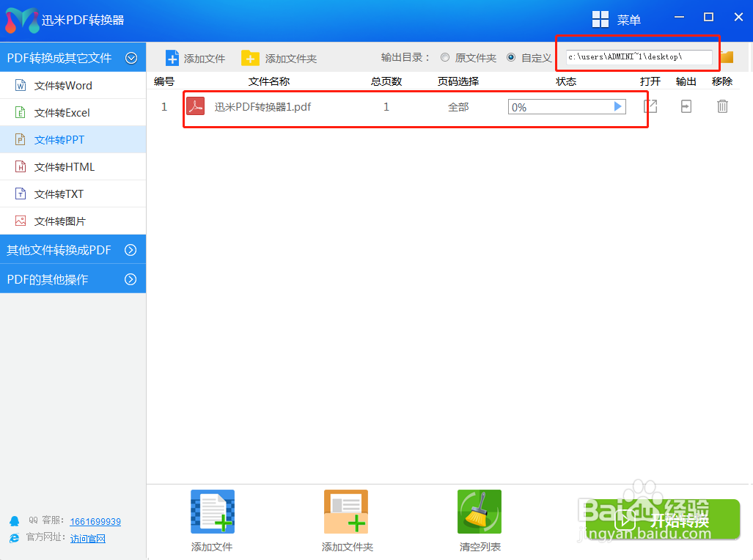Click the 开始转换 button
The height and width of the screenshot is (560, 753).
pos(661,520)
